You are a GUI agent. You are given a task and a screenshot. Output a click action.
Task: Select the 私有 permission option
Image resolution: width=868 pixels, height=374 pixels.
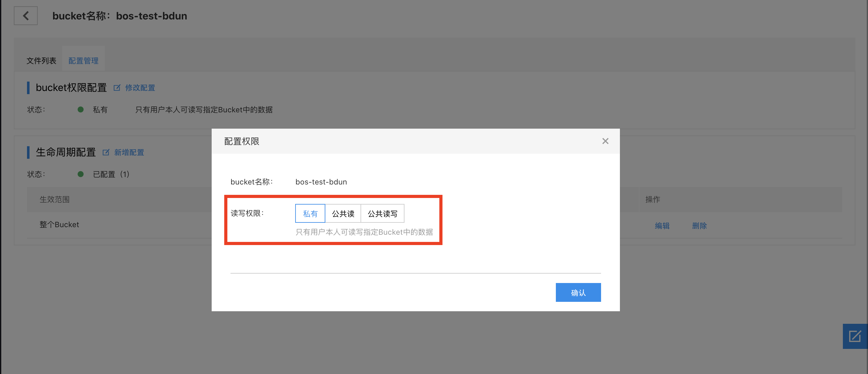[x=310, y=213]
